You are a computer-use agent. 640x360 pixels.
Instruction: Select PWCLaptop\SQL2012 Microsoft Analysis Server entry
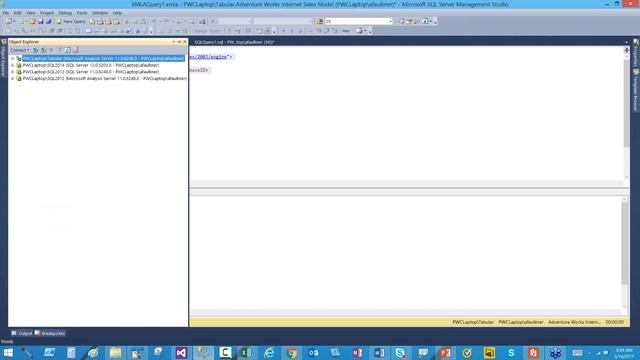coord(104,78)
